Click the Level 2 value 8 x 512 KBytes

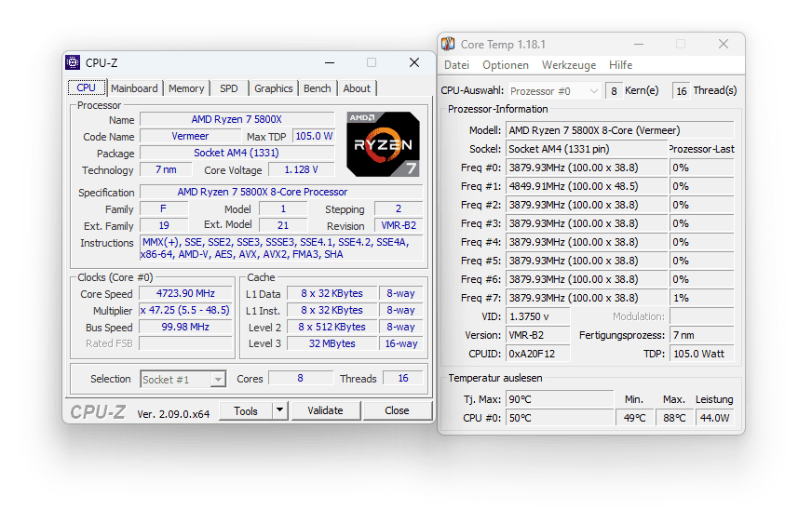332,328
